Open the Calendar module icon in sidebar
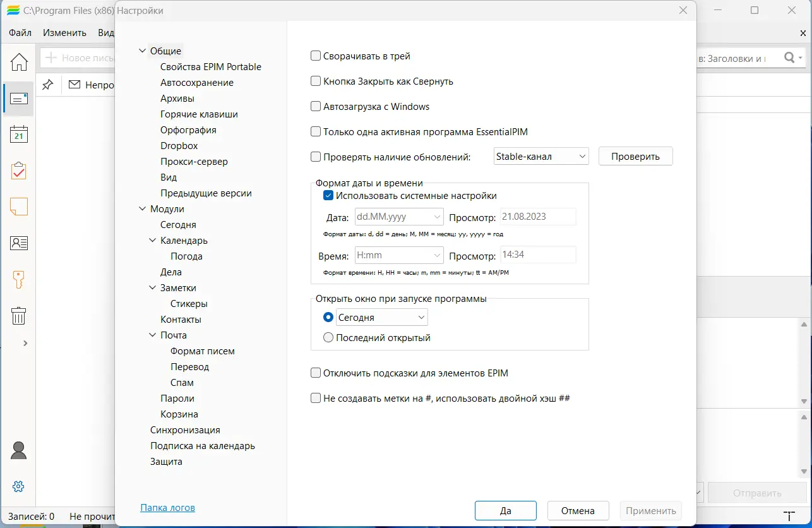The height and width of the screenshot is (528, 812). [19, 135]
